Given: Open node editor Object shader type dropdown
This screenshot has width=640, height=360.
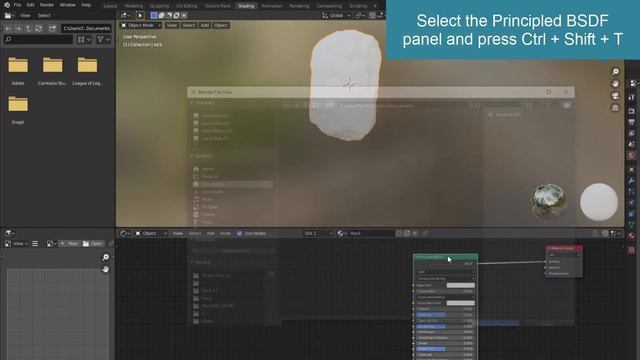Looking at the screenshot, I should pyautogui.click(x=151, y=233).
